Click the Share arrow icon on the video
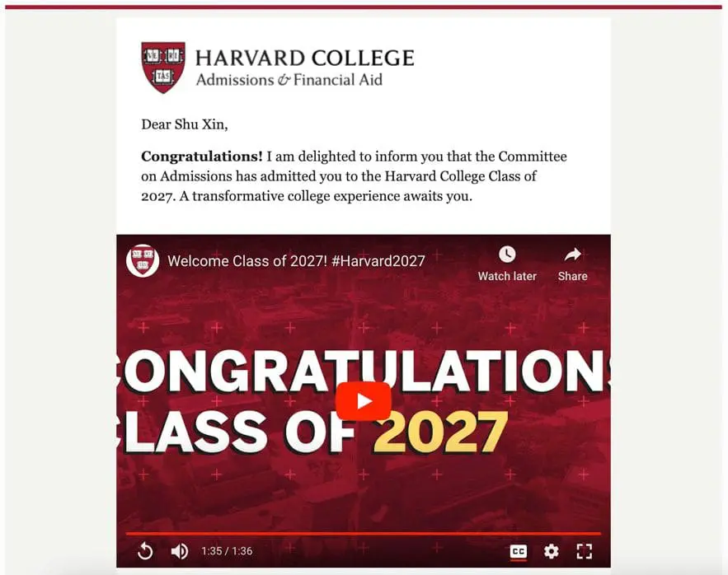Viewport: 728px width, 575px height. 572,253
